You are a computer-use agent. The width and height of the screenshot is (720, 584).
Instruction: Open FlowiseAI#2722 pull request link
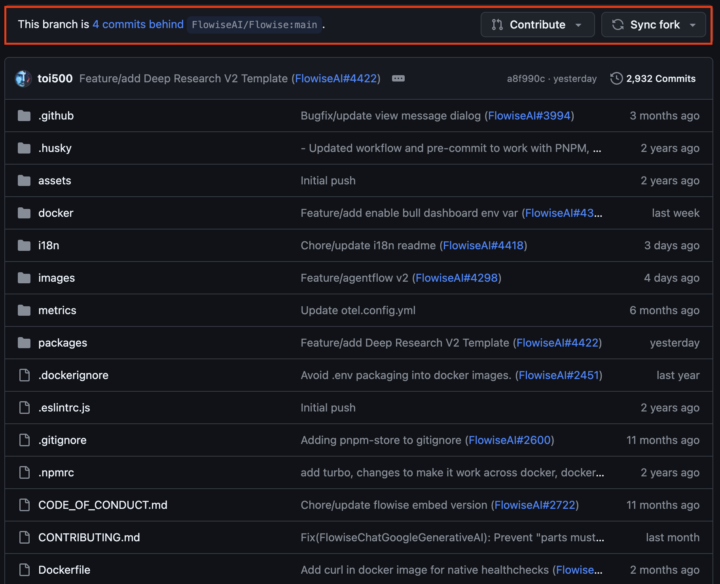pyautogui.click(x=534, y=505)
